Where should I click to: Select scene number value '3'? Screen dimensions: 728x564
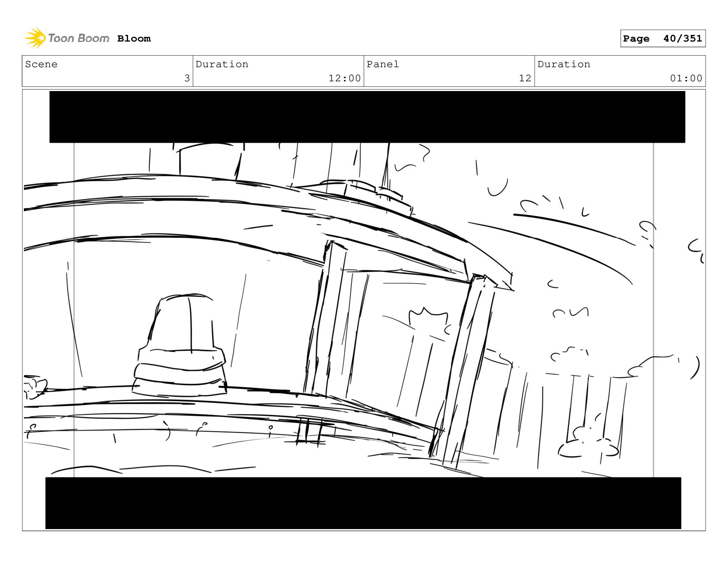click(187, 78)
